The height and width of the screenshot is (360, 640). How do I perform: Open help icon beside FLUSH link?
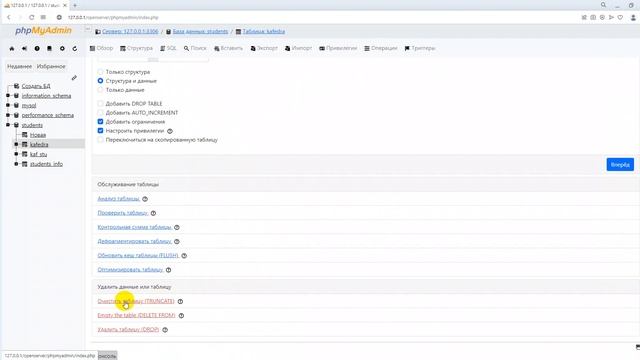tap(184, 256)
